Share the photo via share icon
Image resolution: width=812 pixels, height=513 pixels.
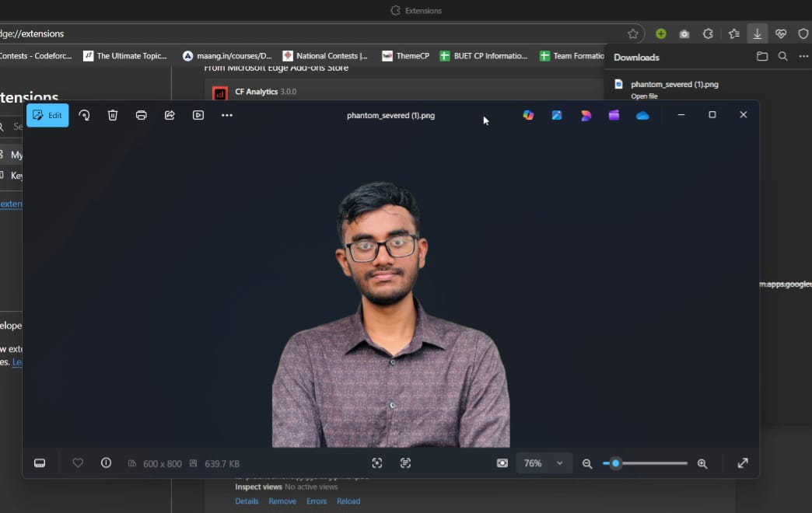[x=170, y=115]
